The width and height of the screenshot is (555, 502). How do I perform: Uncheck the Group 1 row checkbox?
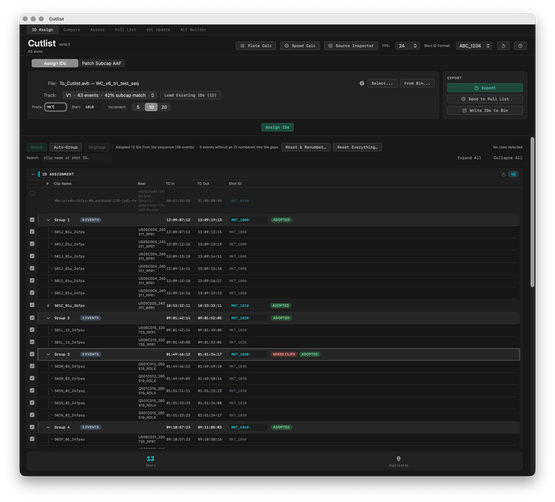click(x=32, y=220)
